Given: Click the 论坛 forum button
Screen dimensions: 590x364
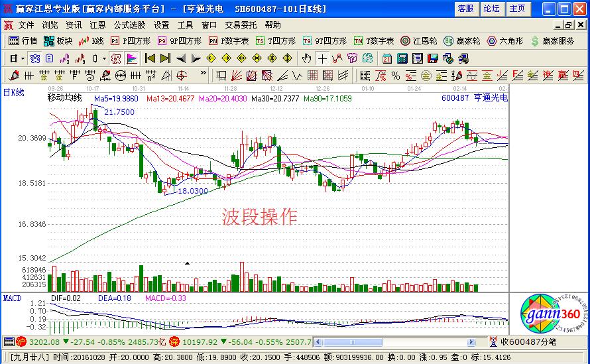Looking at the screenshot, I should 491,9.
